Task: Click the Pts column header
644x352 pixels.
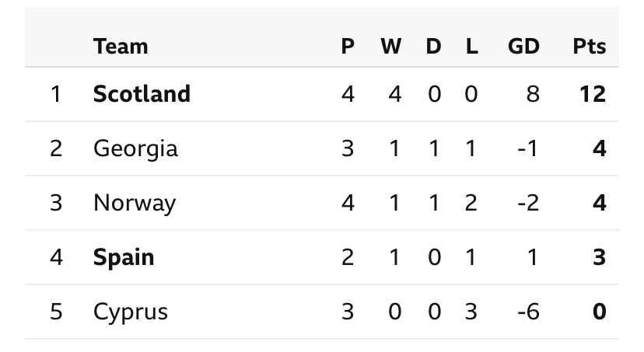Action: [x=589, y=47]
